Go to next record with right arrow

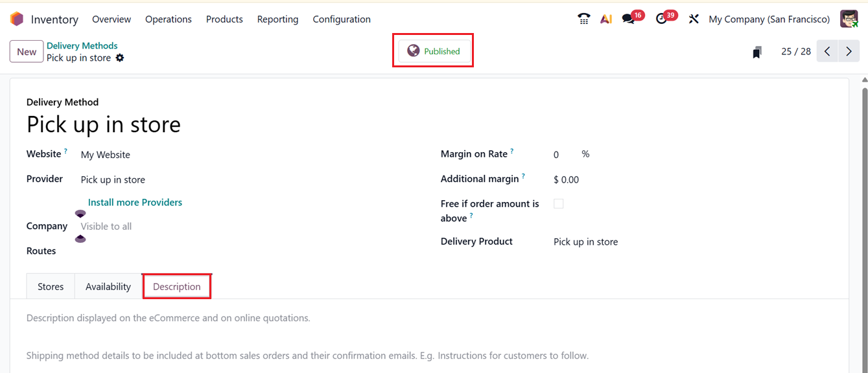coord(849,52)
